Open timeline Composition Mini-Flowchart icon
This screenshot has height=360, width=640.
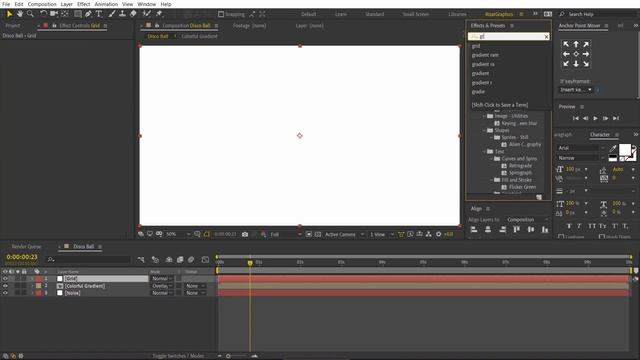141,260
